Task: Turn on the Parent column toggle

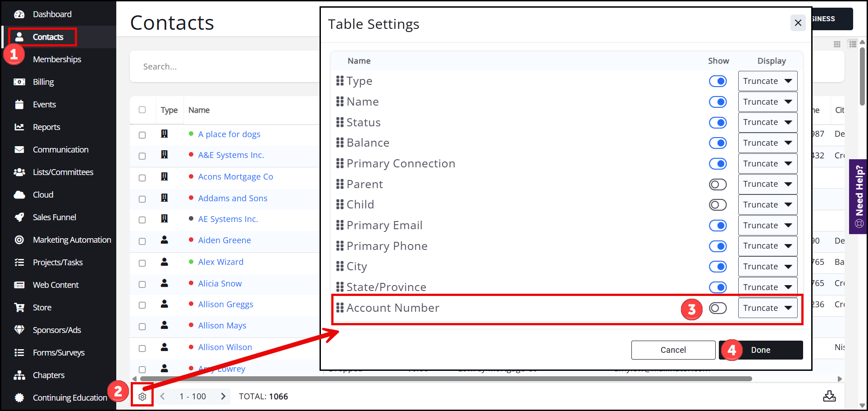Action: point(717,184)
